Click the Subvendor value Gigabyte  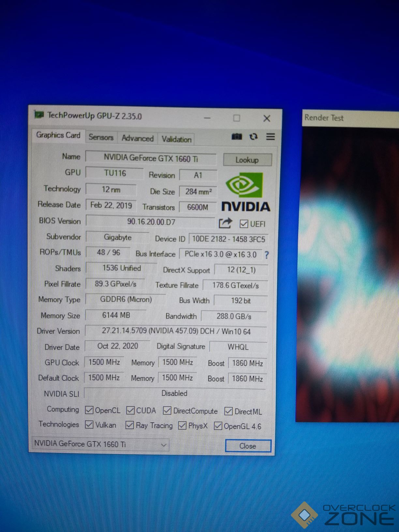click(117, 237)
